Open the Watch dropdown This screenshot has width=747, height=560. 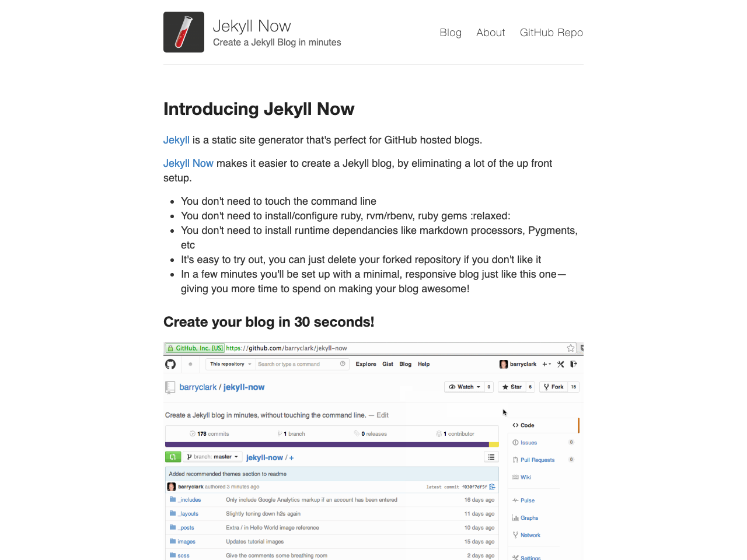(x=465, y=387)
